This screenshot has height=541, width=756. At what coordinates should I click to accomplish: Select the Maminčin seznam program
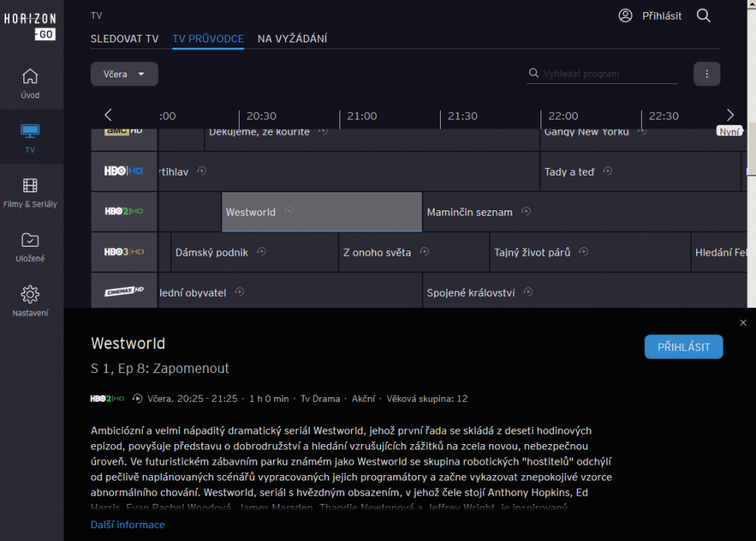coord(469,212)
